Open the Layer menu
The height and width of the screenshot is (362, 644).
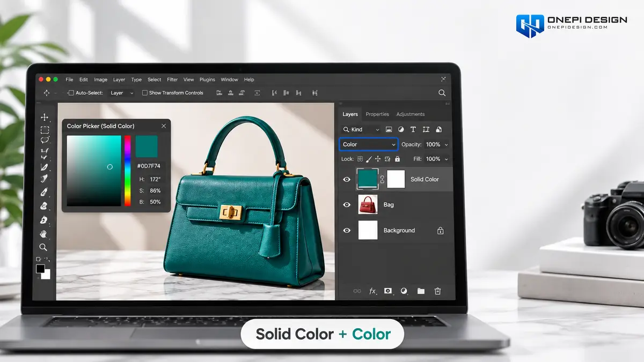(x=119, y=79)
